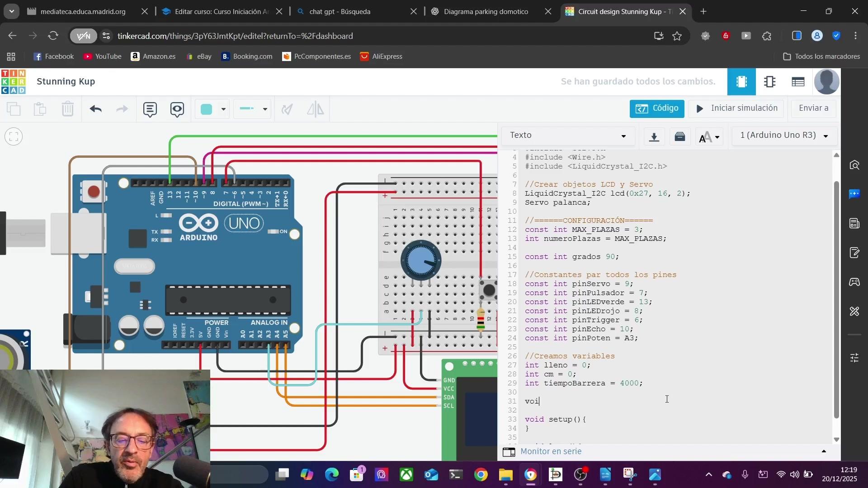Switch to chat gpt Búsqueda tab
This screenshot has height=488, width=868.
[x=340, y=12]
